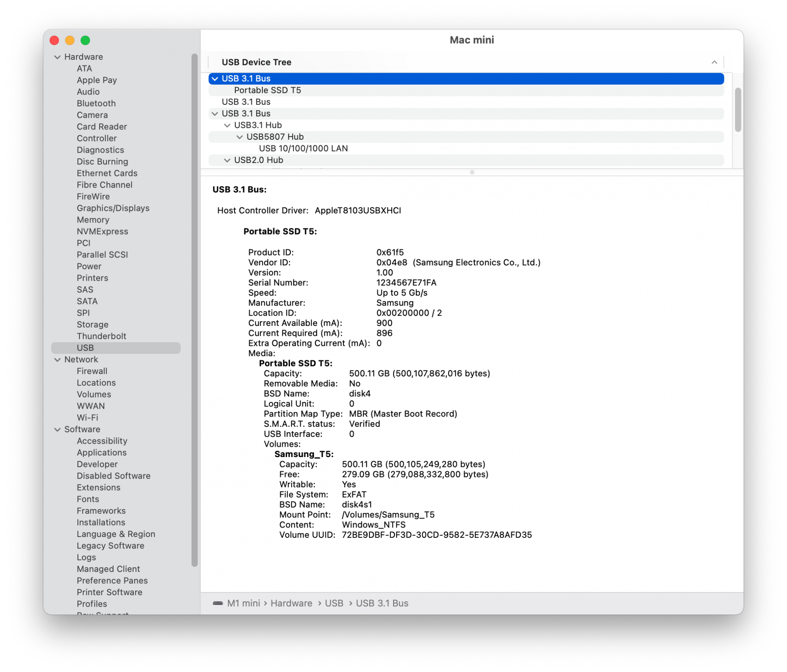787x672 pixels.
Task: Select Portable SSD T5 in device tree
Action: pos(267,90)
